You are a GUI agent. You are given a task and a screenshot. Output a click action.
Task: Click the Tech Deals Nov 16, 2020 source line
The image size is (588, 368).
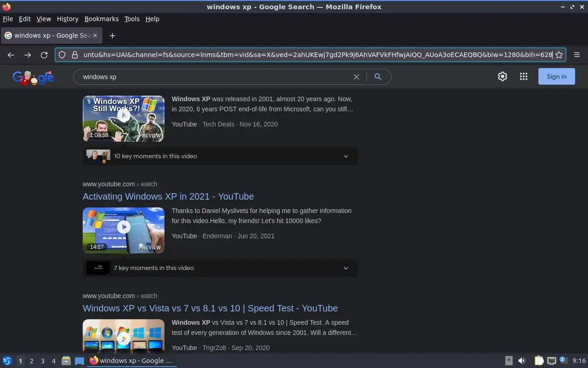(x=225, y=124)
